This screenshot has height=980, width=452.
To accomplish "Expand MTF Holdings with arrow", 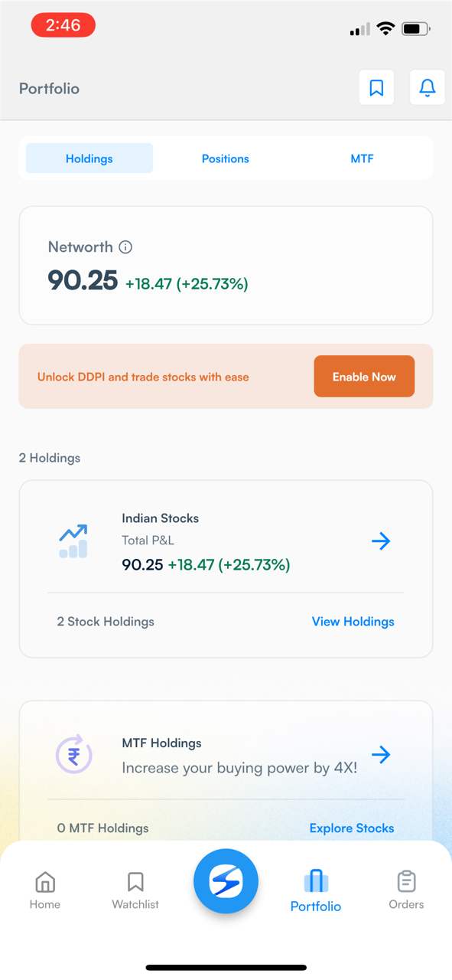I will click(x=381, y=755).
